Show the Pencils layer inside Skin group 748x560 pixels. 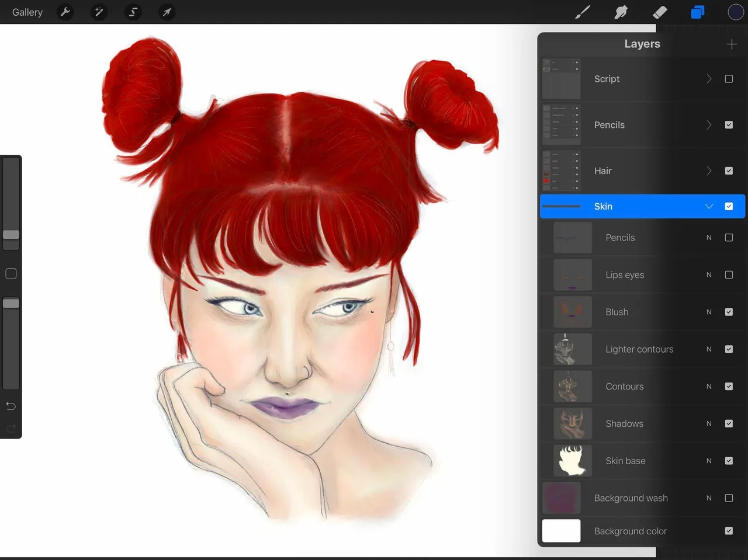click(729, 238)
